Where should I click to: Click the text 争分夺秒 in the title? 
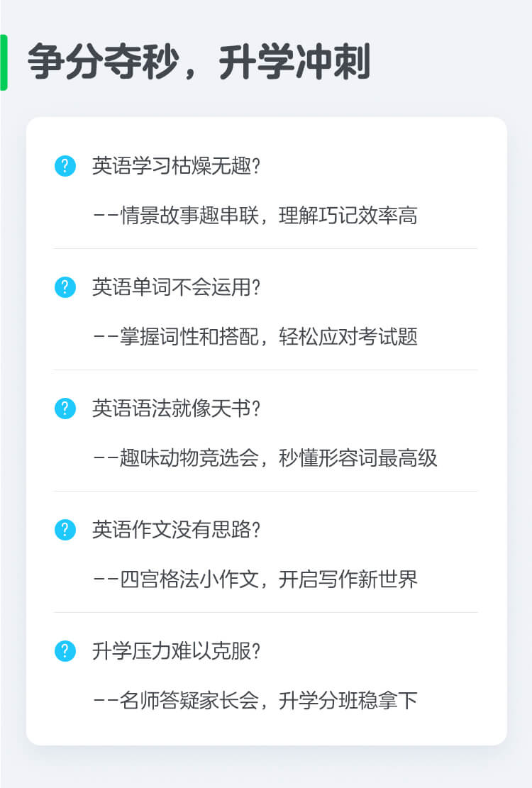[x=103, y=62]
